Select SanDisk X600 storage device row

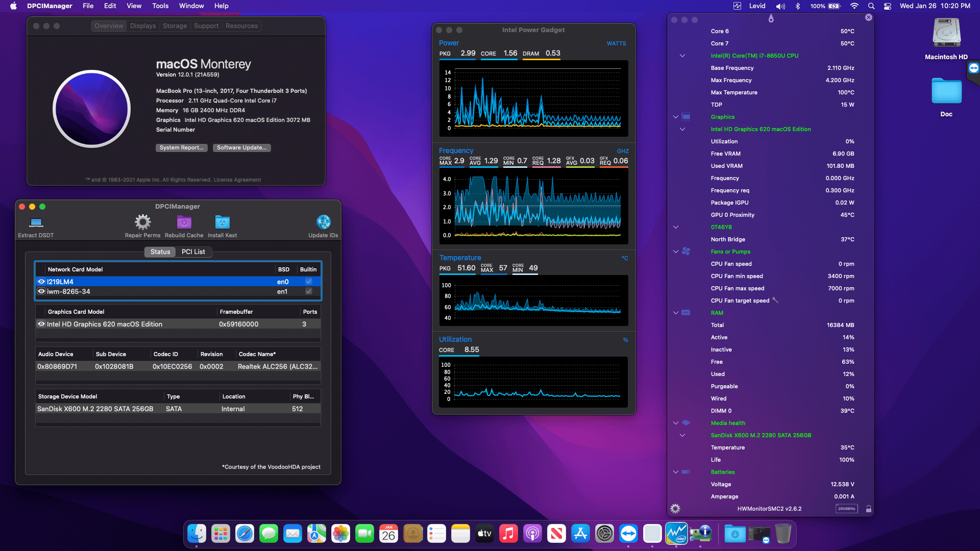tap(178, 409)
